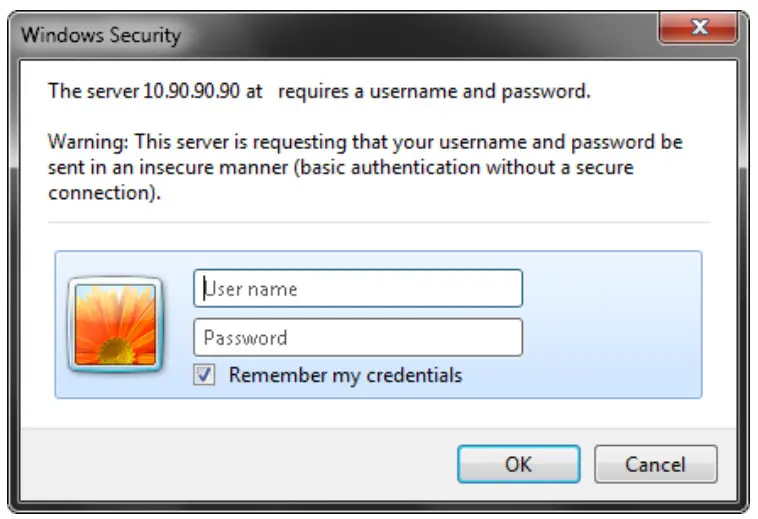Focus the Password text box

(x=357, y=338)
